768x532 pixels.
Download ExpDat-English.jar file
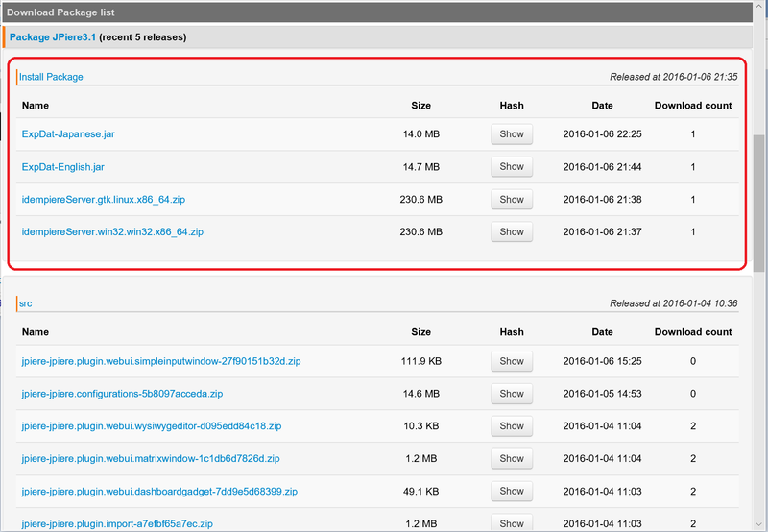(62, 167)
